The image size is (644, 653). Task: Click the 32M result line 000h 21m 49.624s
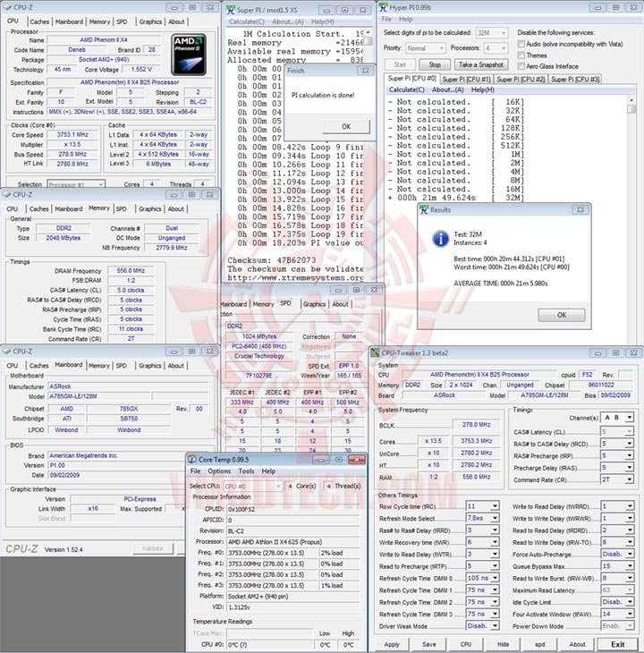pos(456,198)
